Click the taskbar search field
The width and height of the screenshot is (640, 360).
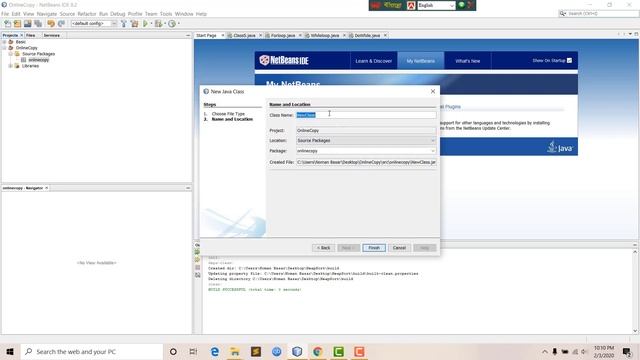tap(92, 351)
